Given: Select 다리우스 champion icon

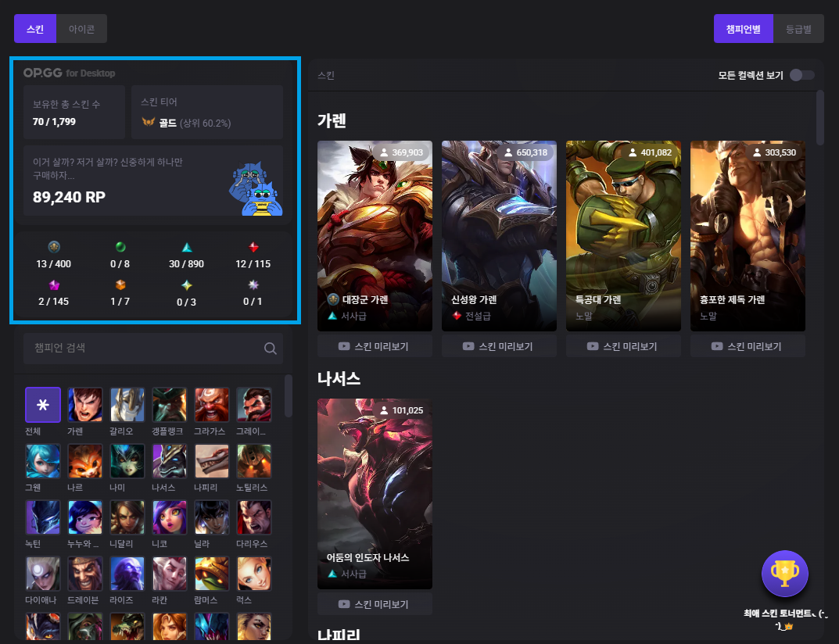Looking at the screenshot, I should point(254,517).
